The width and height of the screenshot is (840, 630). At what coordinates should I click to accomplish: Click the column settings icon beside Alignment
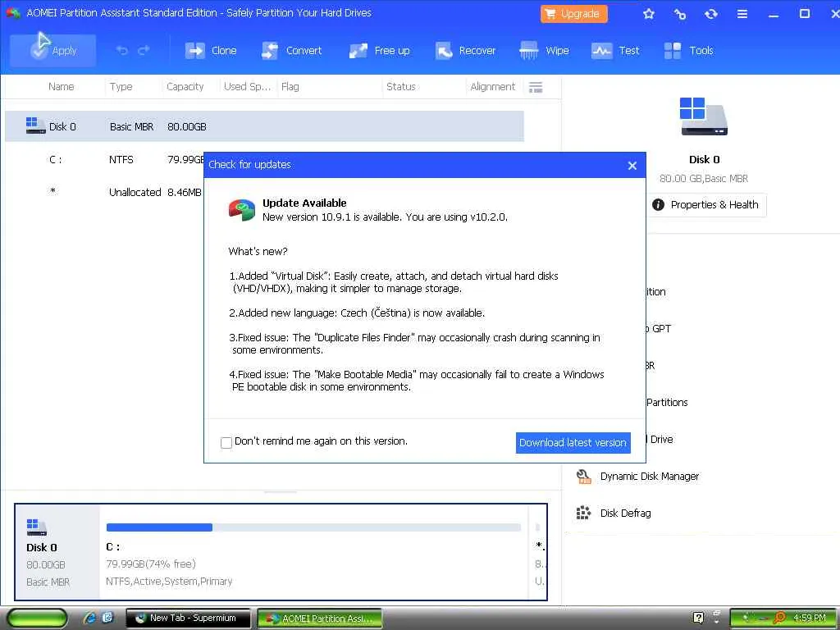pyautogui.click(x=535, y=87)
